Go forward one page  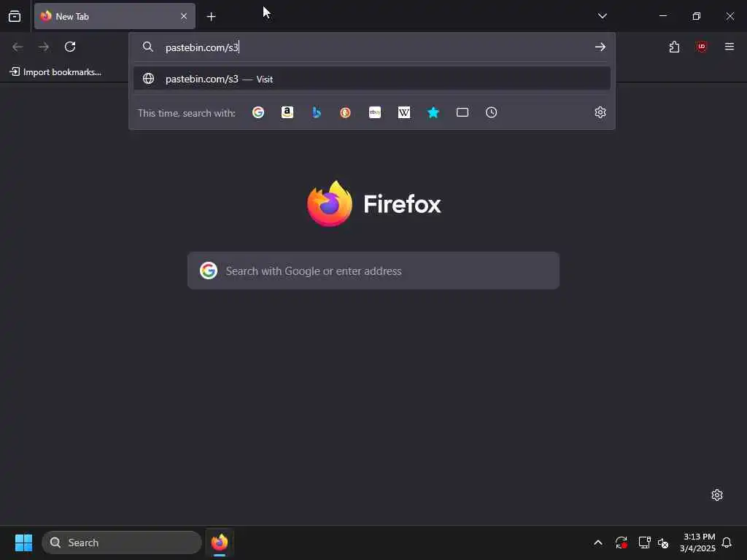point(44,47)
